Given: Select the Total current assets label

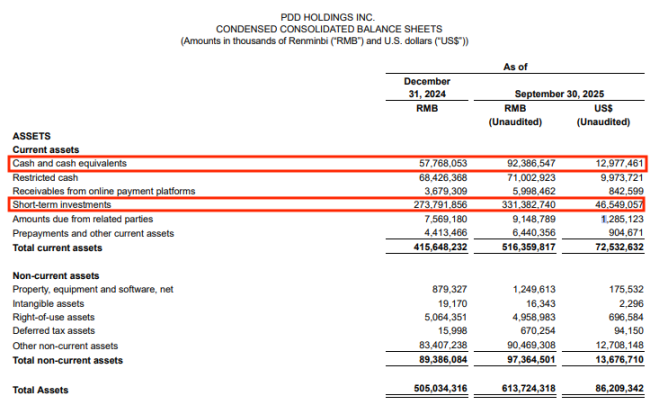Looking at the screenshot, I should point(57,247).
